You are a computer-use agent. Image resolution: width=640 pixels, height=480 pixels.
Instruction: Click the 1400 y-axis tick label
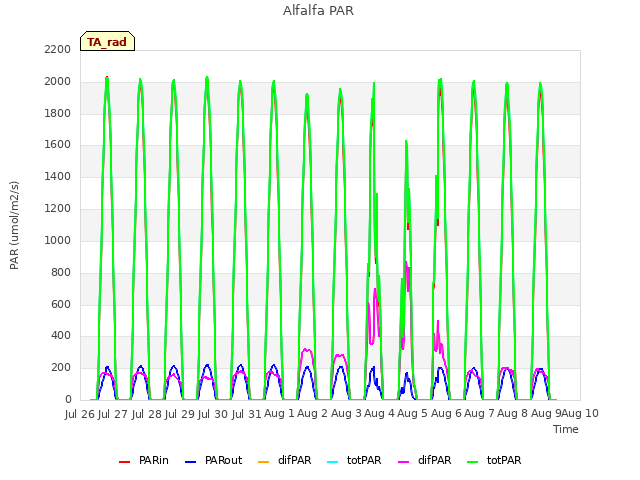pos(58,176)
